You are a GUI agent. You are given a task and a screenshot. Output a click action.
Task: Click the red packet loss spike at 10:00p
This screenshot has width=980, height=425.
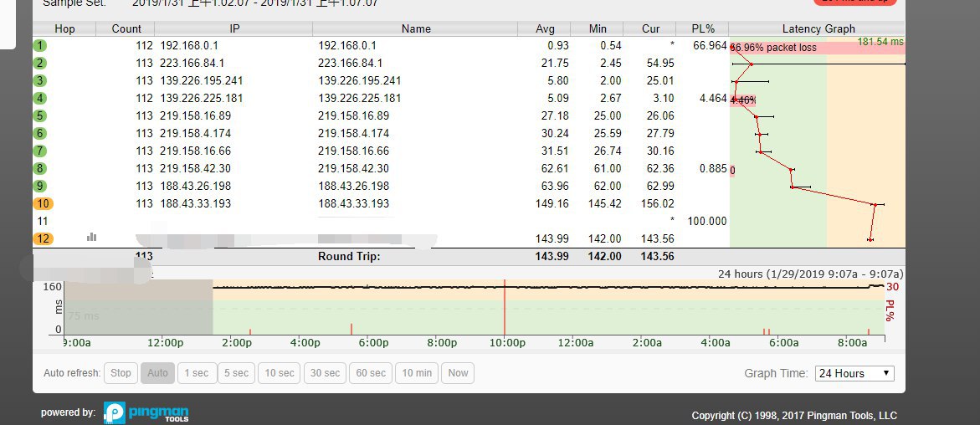click(504, 310)
